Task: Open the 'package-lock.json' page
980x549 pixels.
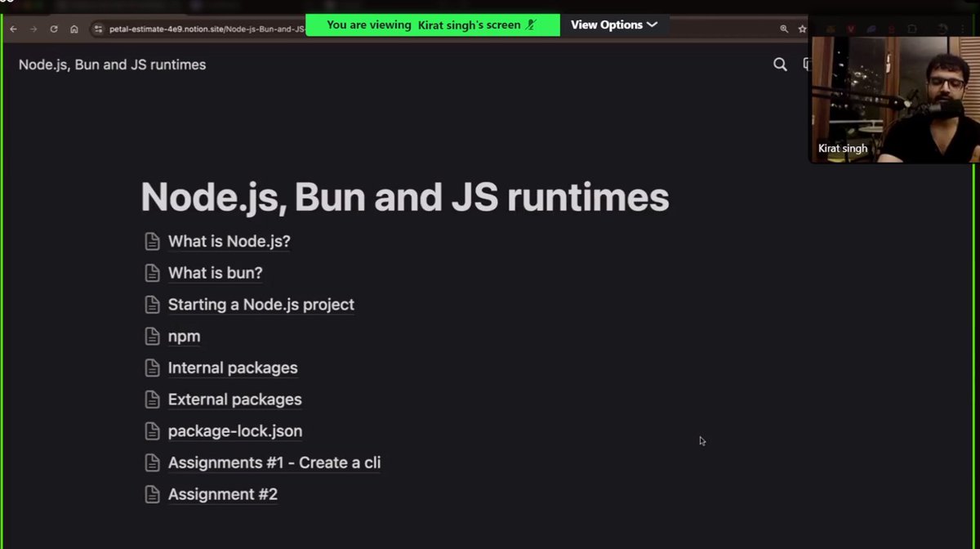Action: pyautogui.click(x=235, y=431)
